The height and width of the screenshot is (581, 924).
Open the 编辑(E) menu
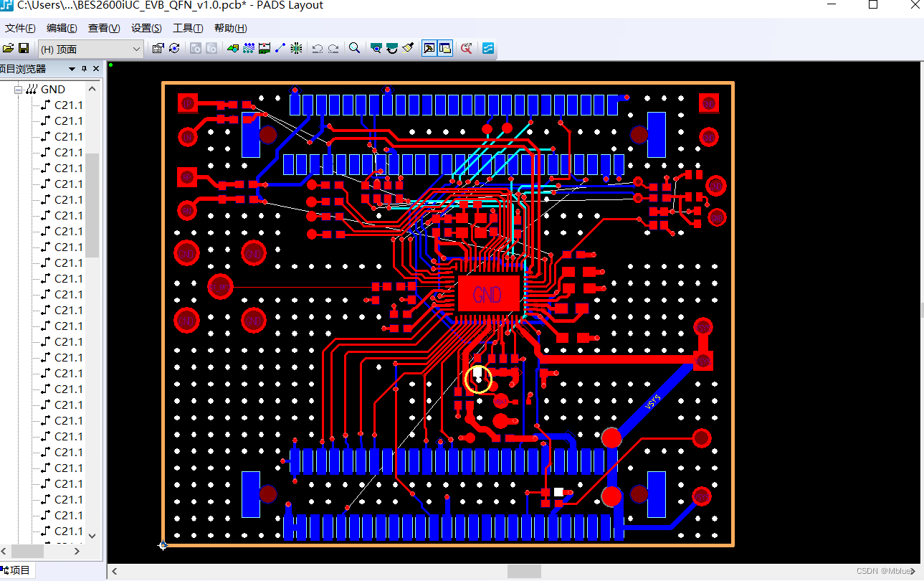pos(62,28)
